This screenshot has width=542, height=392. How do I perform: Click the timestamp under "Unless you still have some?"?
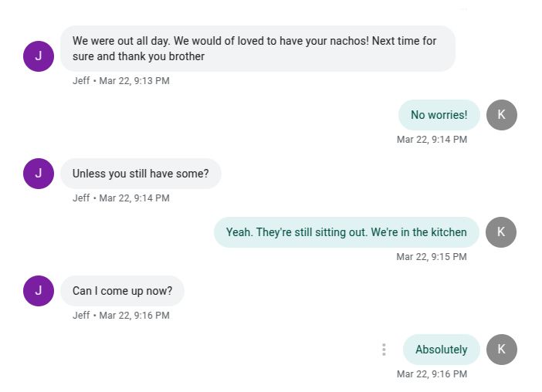point(134,198)
